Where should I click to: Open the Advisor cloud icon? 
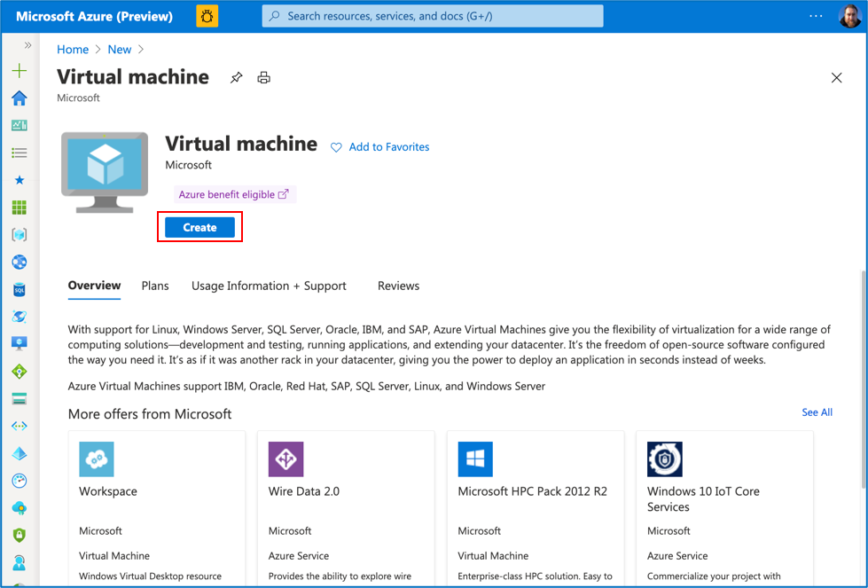(x=20, y=507)
